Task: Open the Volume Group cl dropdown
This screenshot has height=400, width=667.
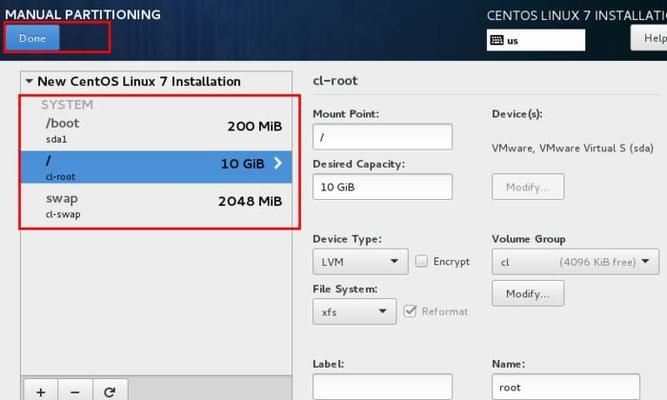Action: pyautogui.click(x=575, y=262)
